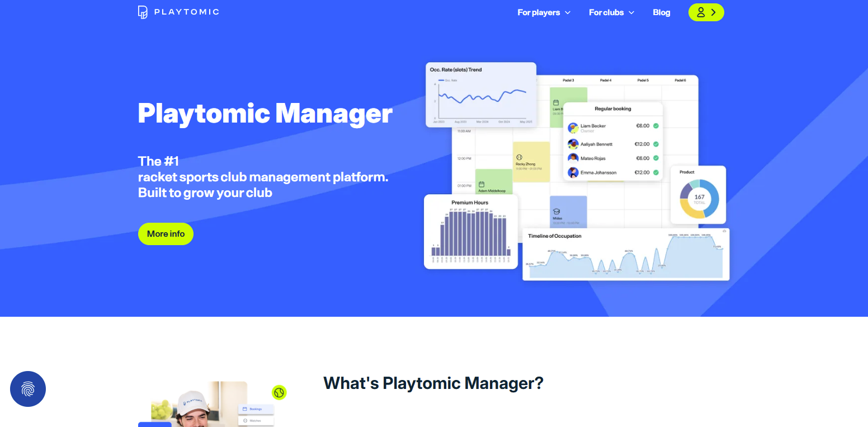Click the Padel 6 column header
This screenshot has width=868, height=427.
[680, 81]
